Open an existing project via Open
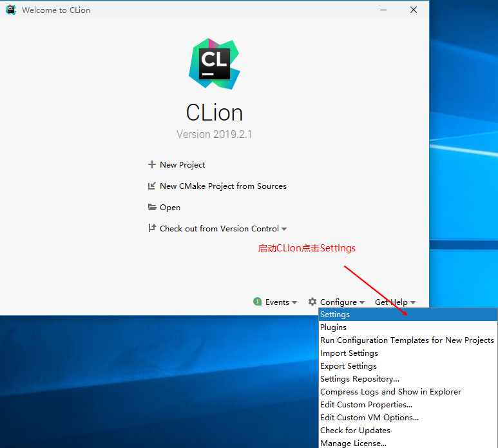The width and height of the screenshot is (498, 448). point(170,208)
